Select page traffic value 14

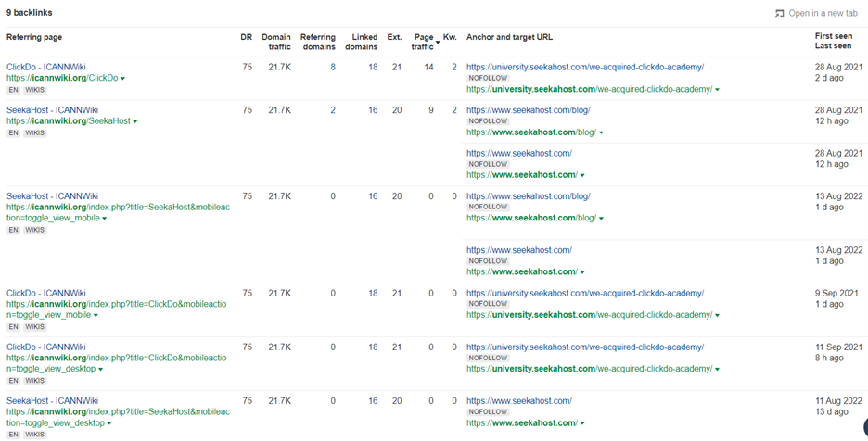429,67
